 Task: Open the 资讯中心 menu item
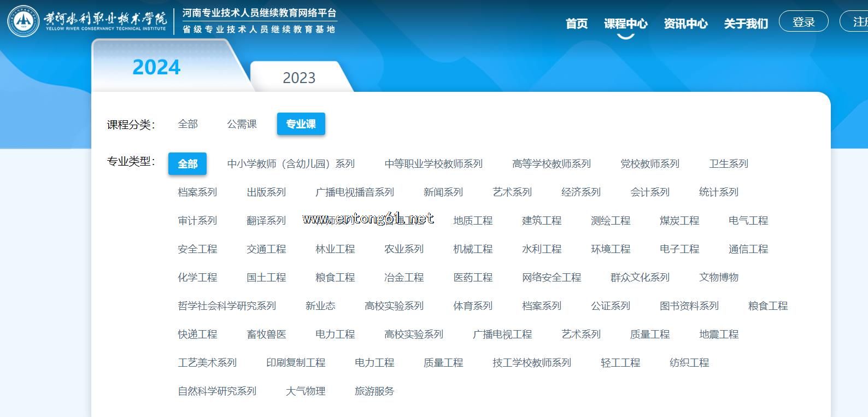(685, 24)
